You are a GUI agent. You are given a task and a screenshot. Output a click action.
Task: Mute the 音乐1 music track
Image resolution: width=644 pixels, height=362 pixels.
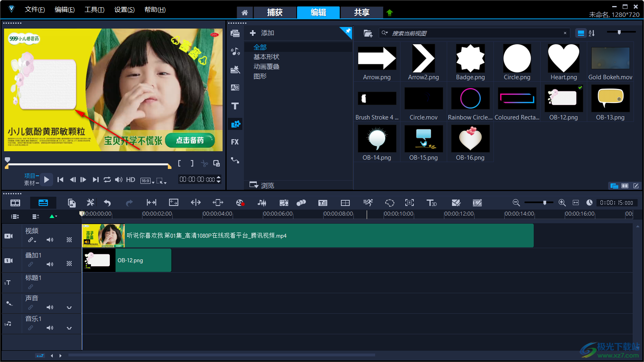point(50,328)
